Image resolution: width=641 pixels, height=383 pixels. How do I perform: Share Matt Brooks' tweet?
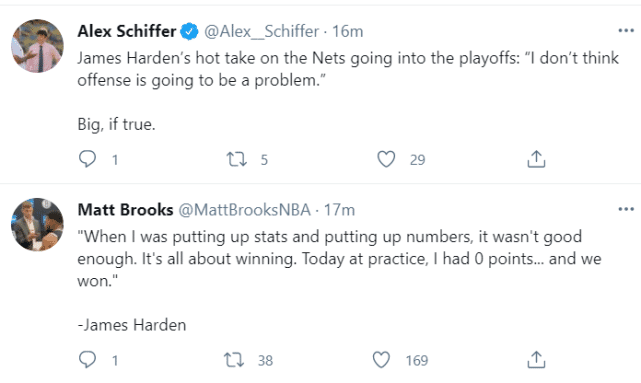(536, 360)
